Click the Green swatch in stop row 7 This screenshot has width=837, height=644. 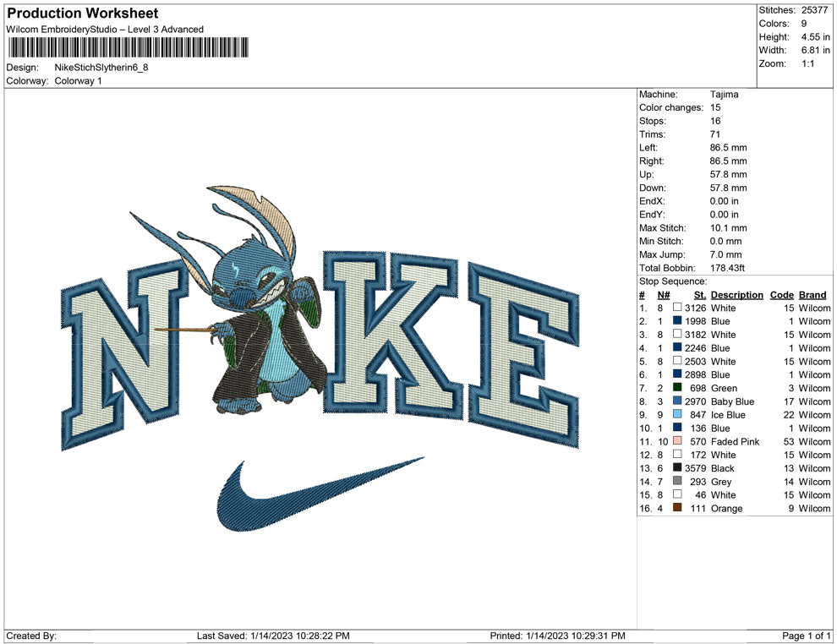click(x=677, y=387)
